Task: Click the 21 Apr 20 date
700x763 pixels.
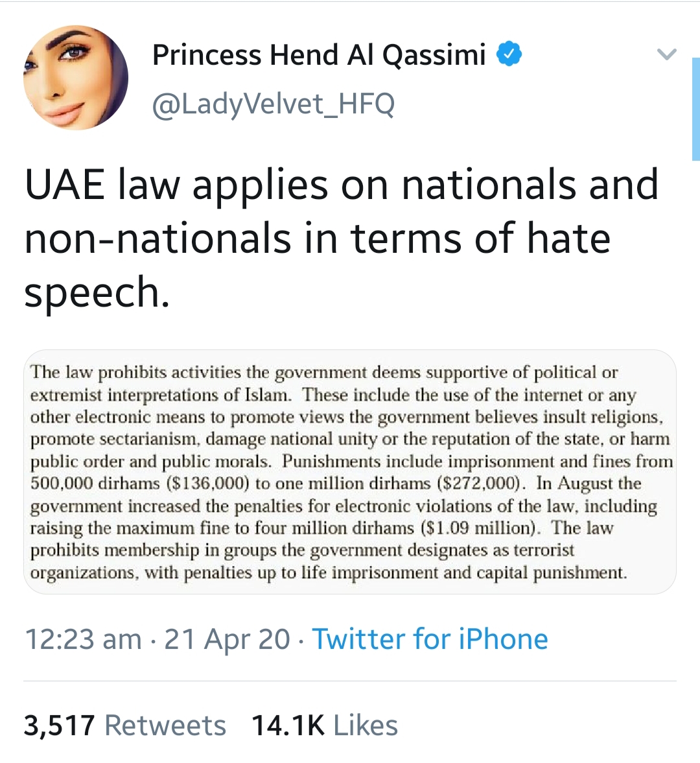Action: click(x=227, y=639)
